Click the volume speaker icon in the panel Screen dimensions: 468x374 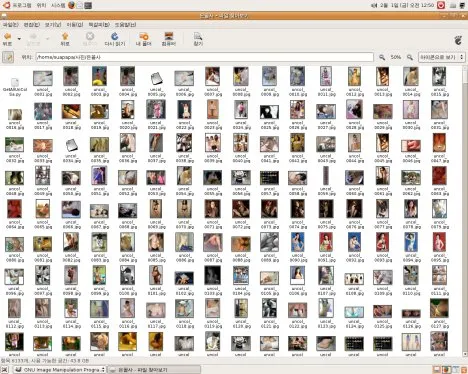click(374, 5)
